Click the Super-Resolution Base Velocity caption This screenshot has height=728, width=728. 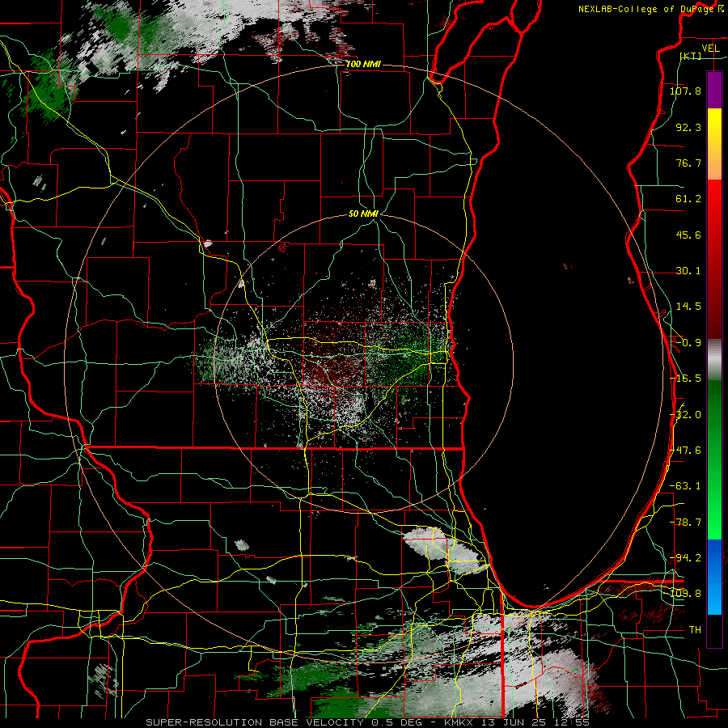point(368,722)
